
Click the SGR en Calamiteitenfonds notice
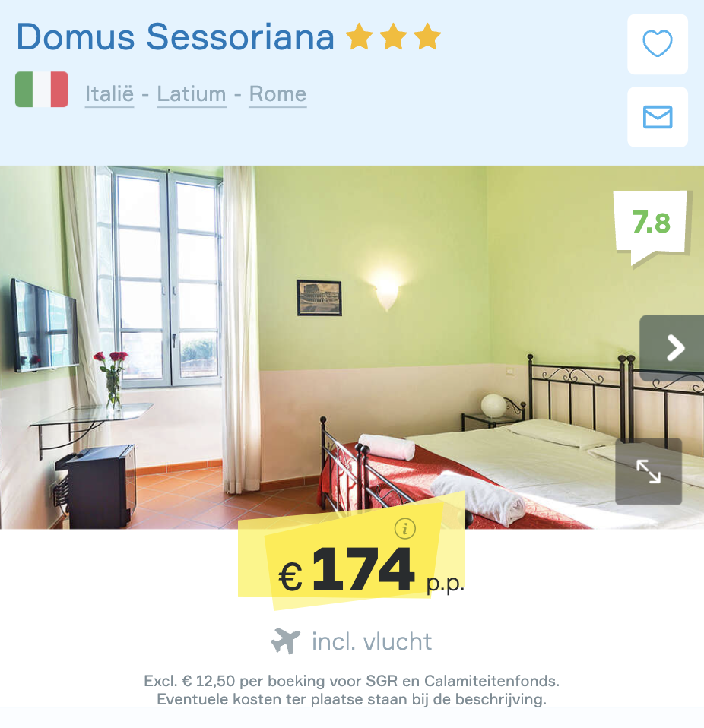point(351,681)
